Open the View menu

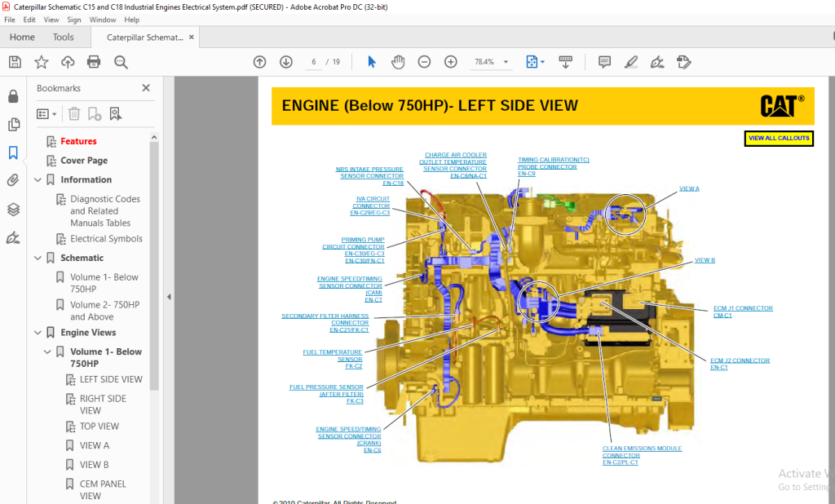click(51, 20)
